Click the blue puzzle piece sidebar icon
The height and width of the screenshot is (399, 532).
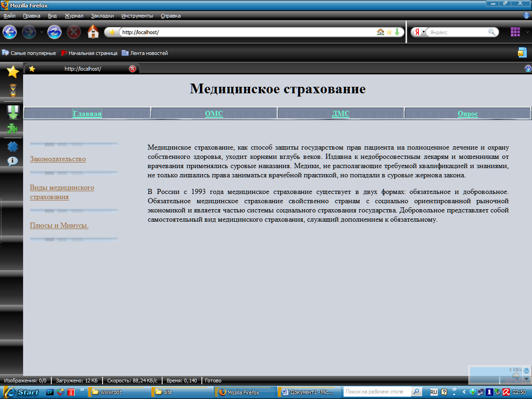[x=12, y=146]
